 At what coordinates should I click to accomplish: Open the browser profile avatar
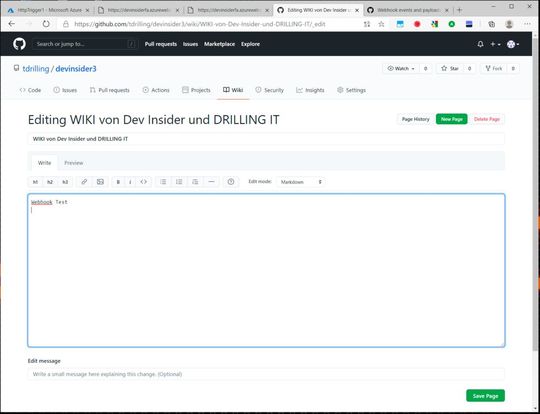tap(509, 24)
